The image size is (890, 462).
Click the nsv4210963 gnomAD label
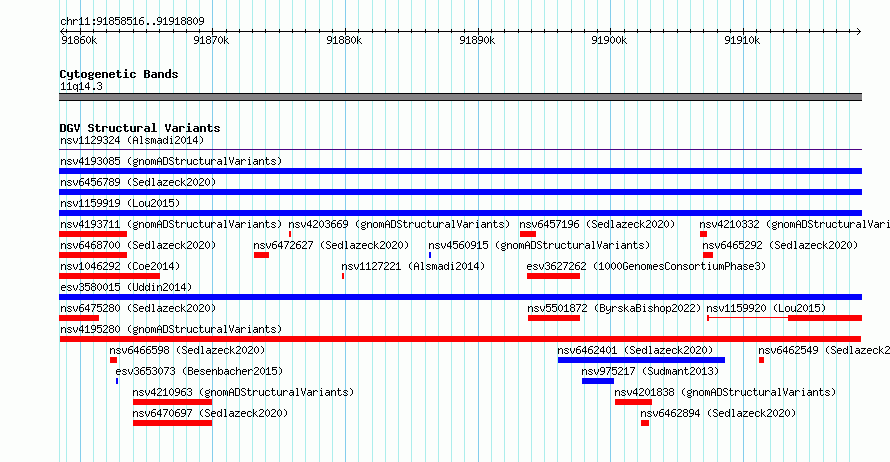[x=243, y=392]
